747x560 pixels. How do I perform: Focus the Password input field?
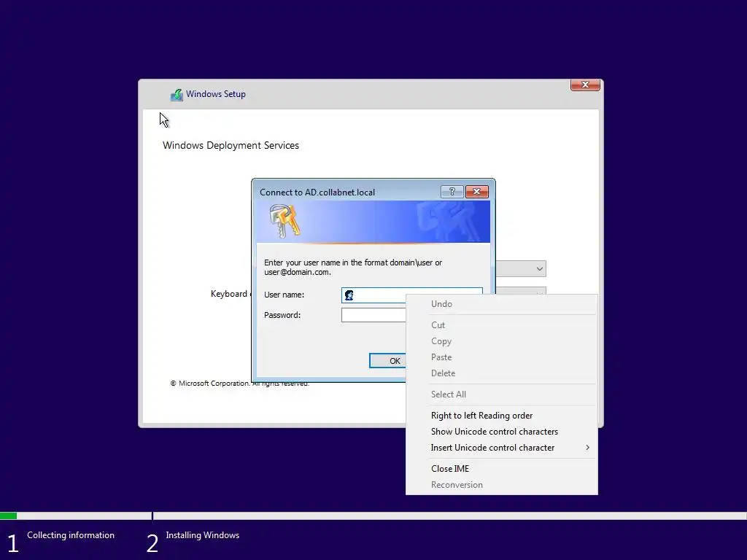click(x=373, y=315)
